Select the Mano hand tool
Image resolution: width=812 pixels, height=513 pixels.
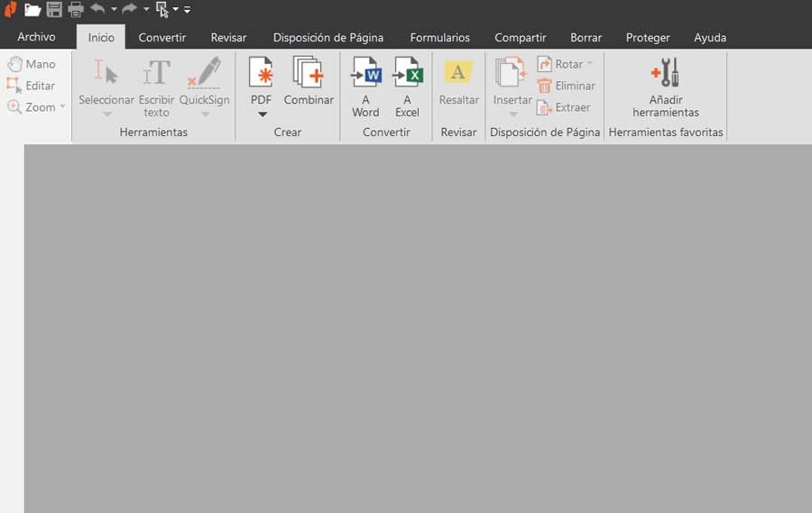pos(32,64)
